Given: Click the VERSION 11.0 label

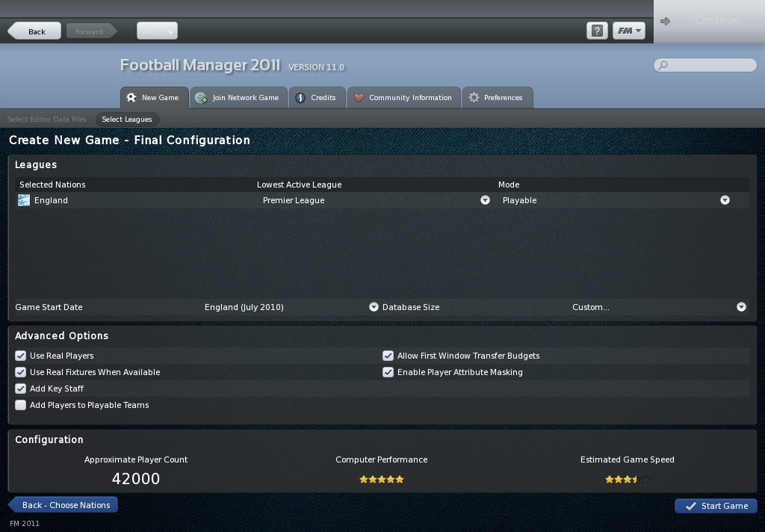Looking at the screenshot, I should [x=316, y=67].
